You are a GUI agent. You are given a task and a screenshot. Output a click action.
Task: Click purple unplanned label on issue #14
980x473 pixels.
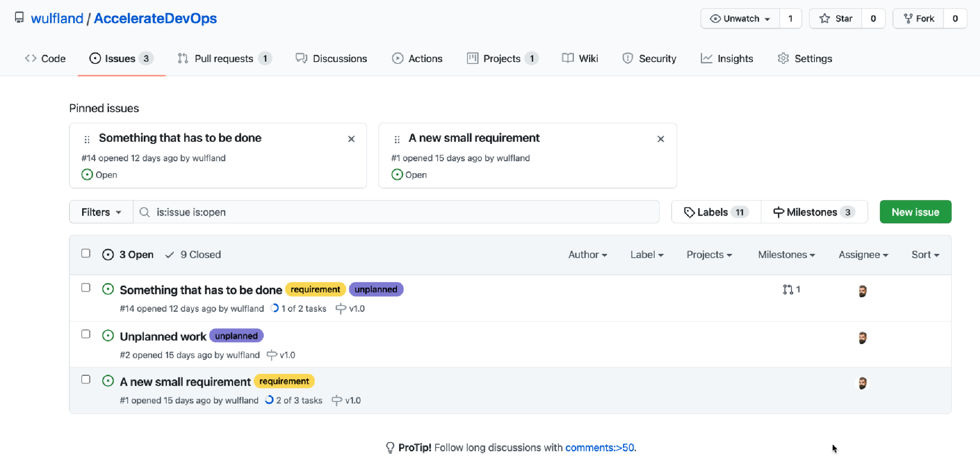click(376, 289)
